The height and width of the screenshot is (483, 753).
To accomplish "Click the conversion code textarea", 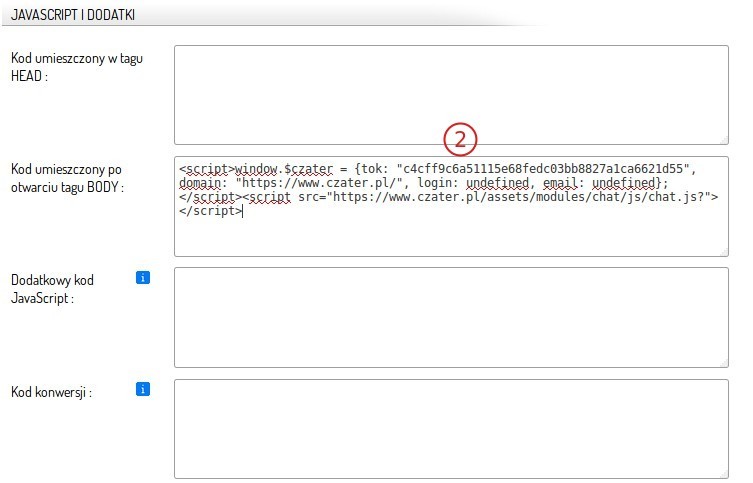I will click(x=451, y=429).
